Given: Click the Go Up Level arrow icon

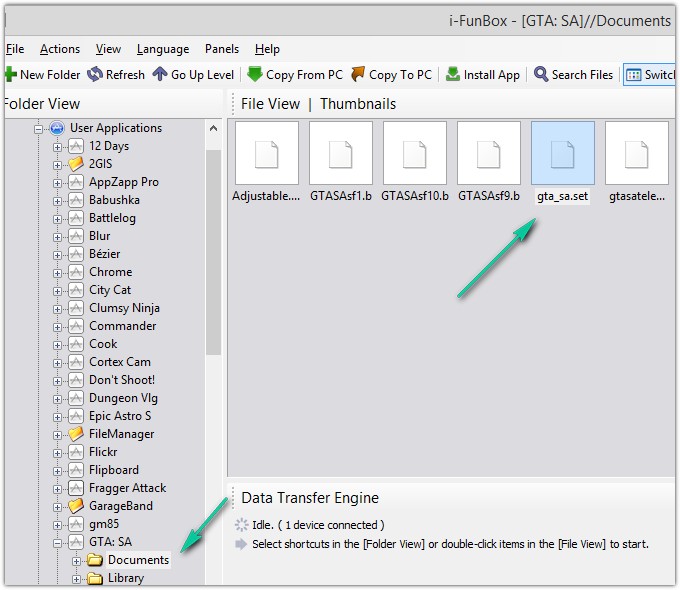Looking at the screenshot, I should tap(160, 74).
